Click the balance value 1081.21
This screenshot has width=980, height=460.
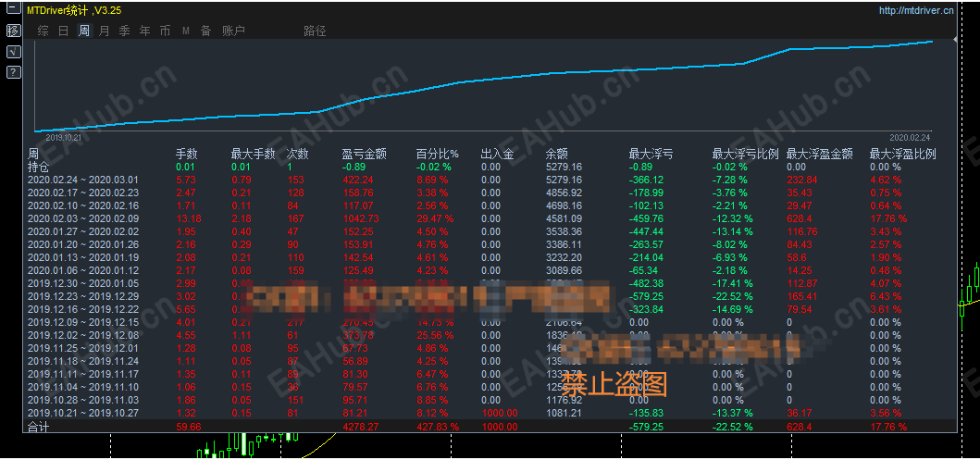564,413
